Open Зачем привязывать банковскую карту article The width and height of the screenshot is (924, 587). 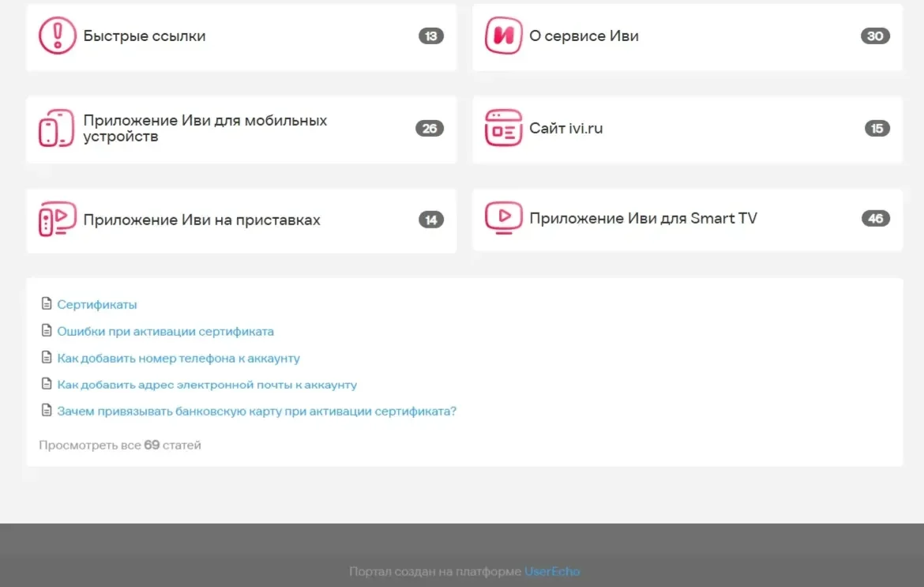coord(257,412)
